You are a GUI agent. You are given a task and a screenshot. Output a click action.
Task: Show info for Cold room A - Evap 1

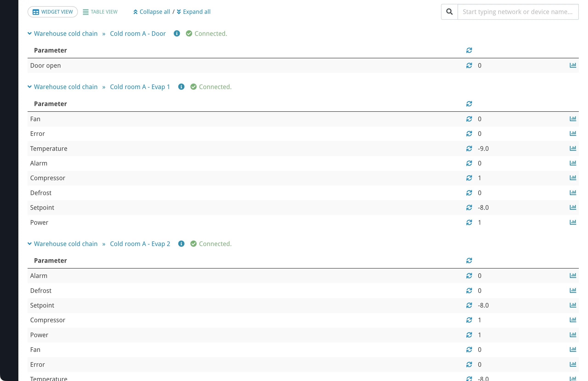click(x=181, y=87)
